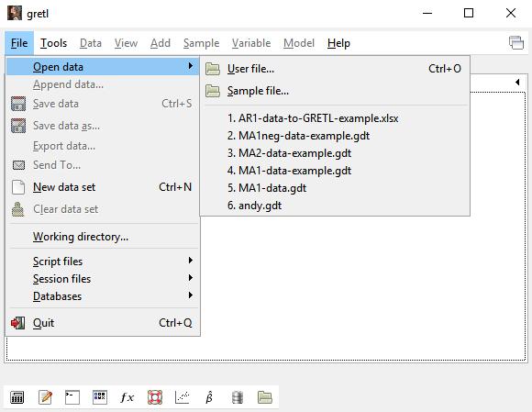Open the Add menu
This screenshot has width=532, height=412.
(x=161, y=43)
